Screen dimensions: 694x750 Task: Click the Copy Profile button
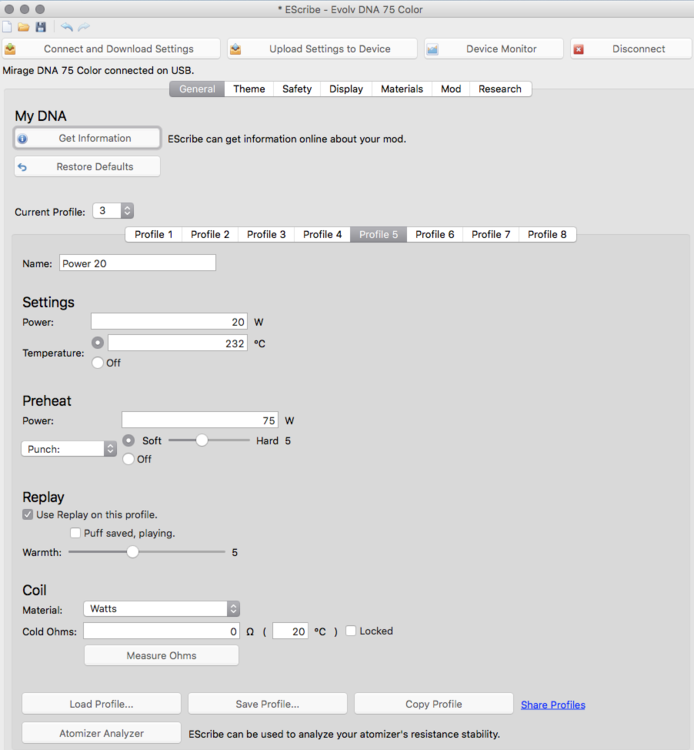(x=434, y=704)
